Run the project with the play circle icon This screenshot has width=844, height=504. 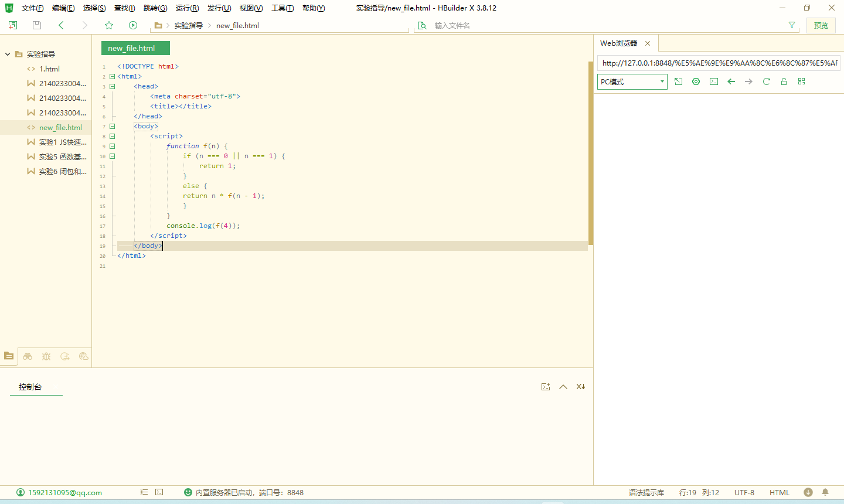133,25
